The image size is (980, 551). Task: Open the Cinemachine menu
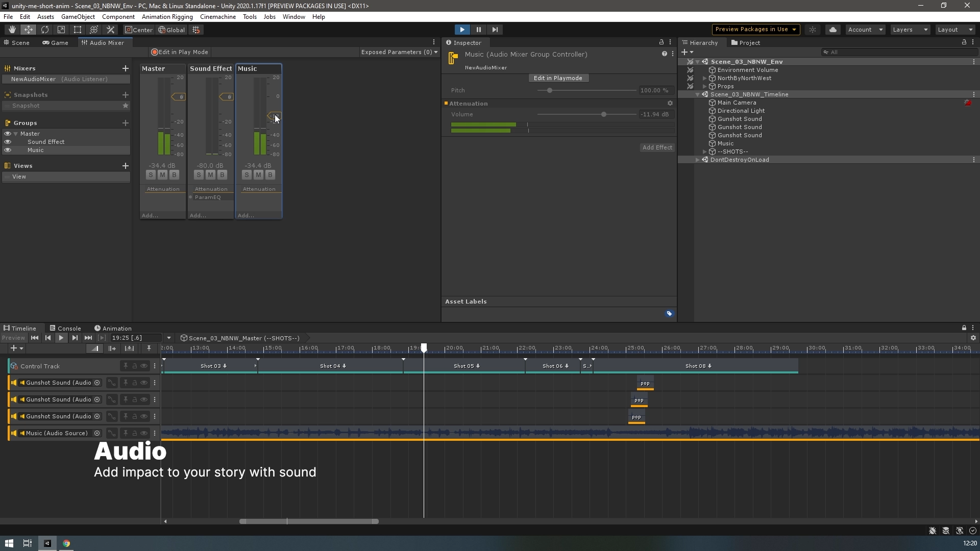(217, 17)
